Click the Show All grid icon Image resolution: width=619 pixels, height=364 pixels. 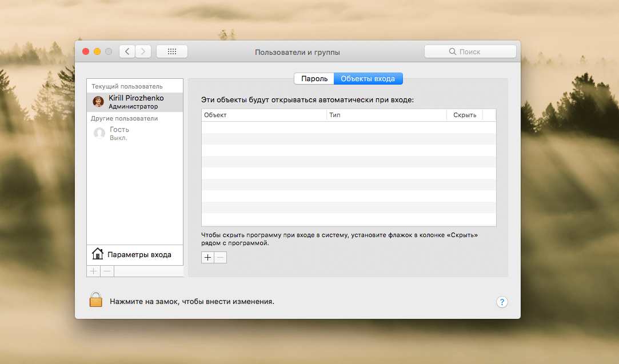(171, 51)
